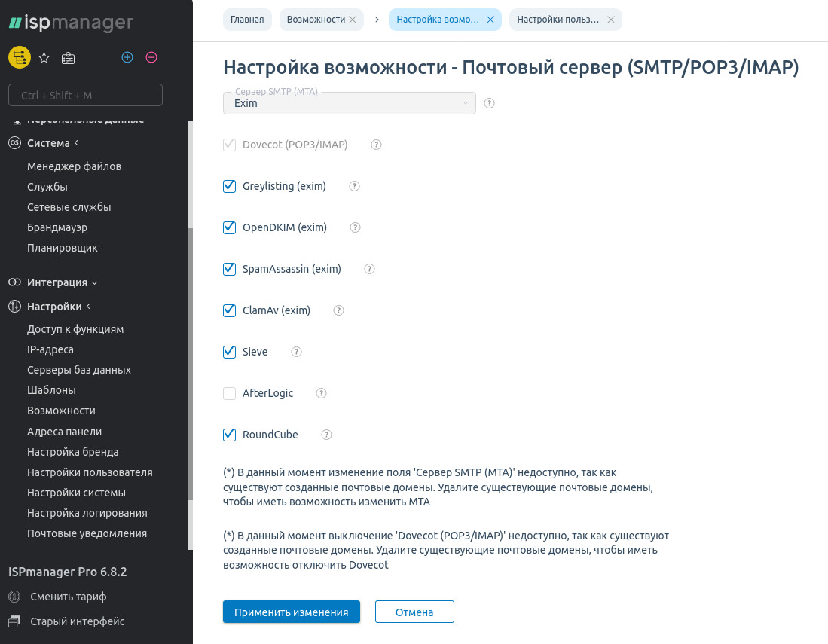This screenshot has height=644, width=828.
Task: Click the yellow menu tree icon
Action: pos(19,57)
